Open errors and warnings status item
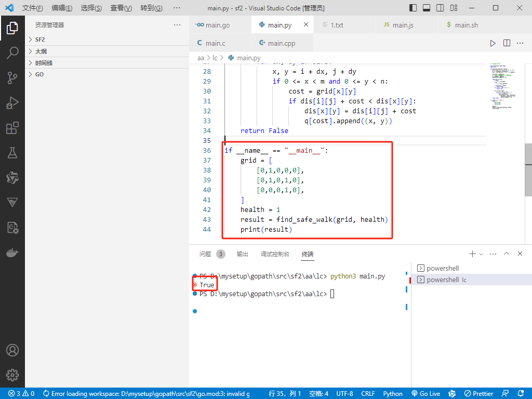The height and width of the screenshot is (399, 532). (21, 394)
